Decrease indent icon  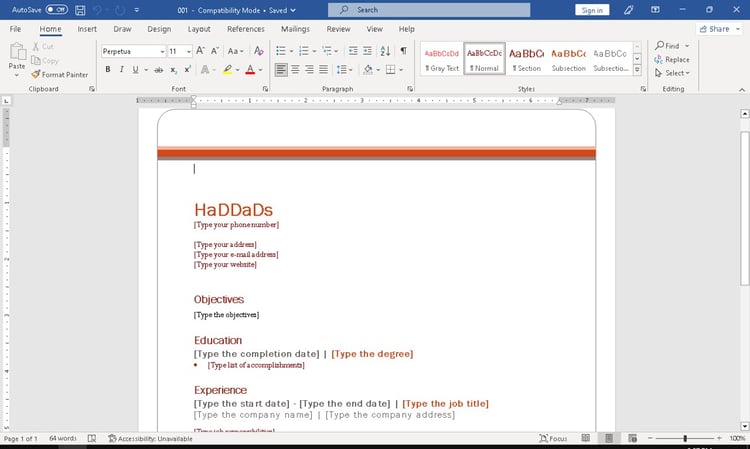353,51
